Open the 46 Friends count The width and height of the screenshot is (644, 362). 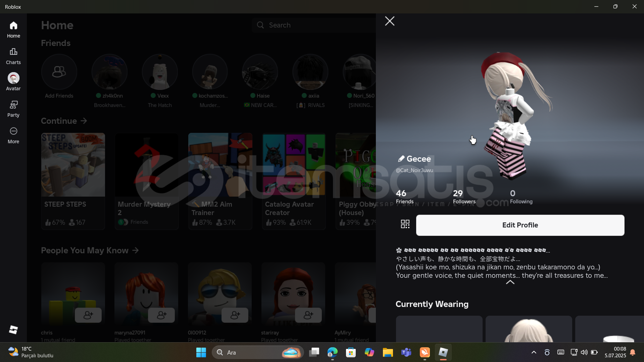(405, 197)
